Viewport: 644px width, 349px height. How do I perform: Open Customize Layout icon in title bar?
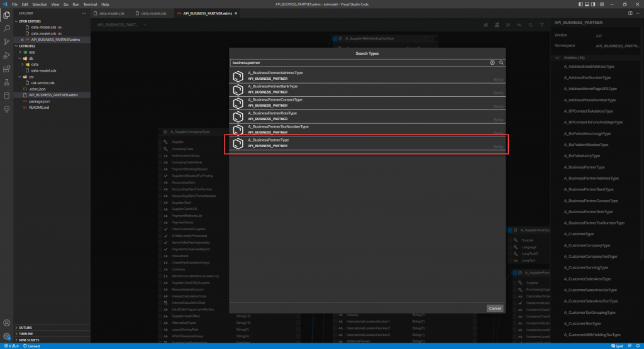(x=602, y=4)
